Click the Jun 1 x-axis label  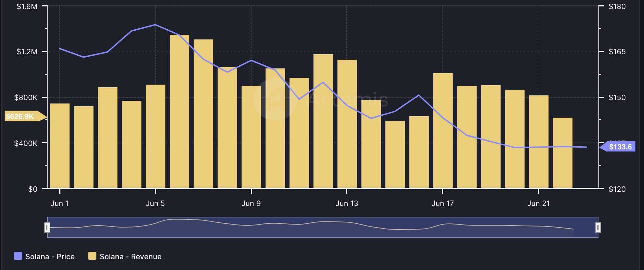60,204
